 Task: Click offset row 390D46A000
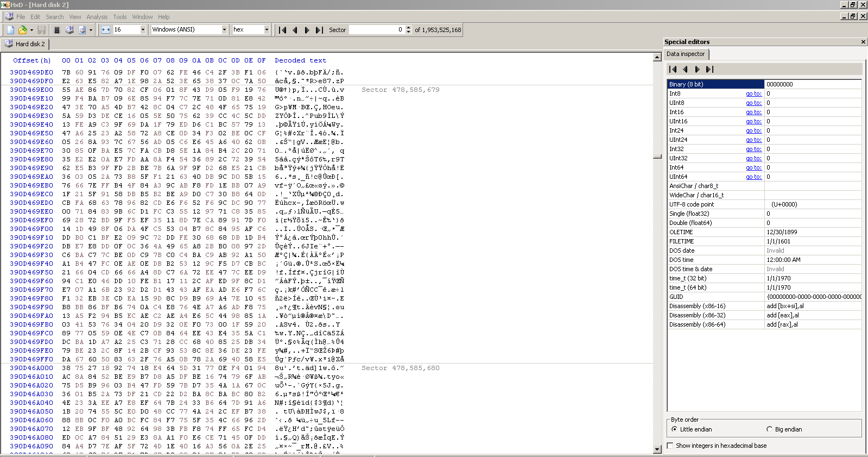(x=31, y=368)
